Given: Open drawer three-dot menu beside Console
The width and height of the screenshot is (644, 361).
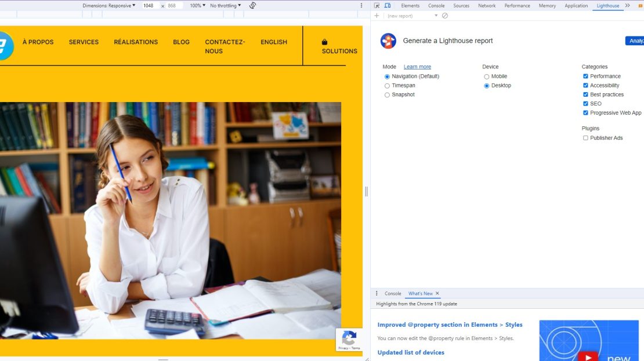Looking at the screenshot, I should coord(377,293).
